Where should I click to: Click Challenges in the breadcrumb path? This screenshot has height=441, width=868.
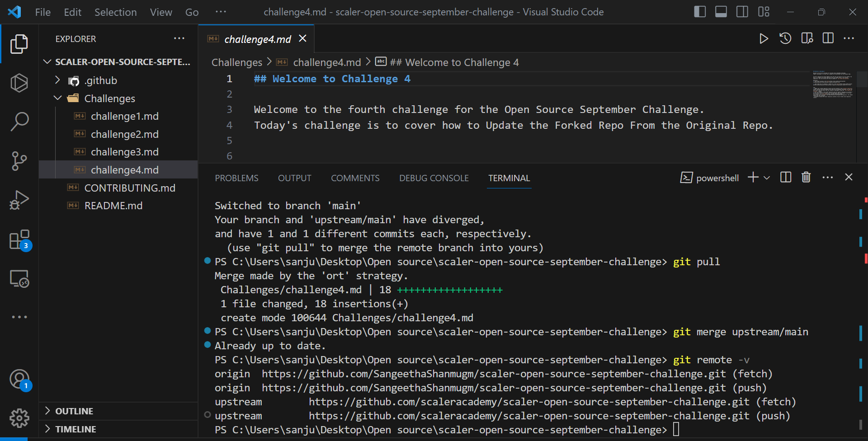click(x=236, y=62)
